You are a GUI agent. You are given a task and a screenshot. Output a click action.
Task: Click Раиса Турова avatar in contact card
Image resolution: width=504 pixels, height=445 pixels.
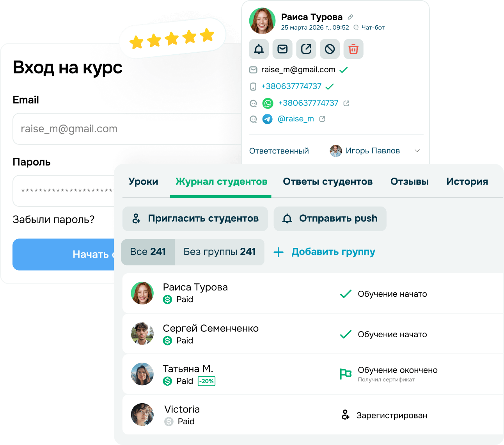pyautogui.click(x=262, y=21)
